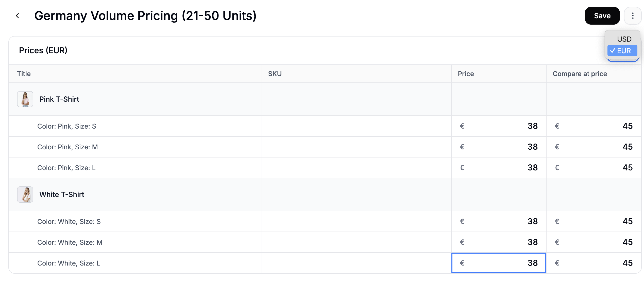Click the Compare at price column header
The height and width of the screenshot is (281, 644).
point(580,74)
